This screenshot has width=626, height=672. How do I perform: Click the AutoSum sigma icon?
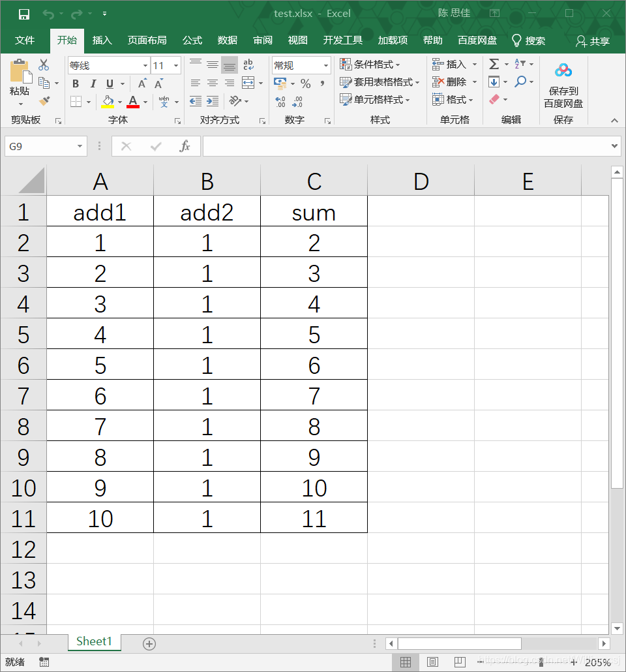point(494,65)
